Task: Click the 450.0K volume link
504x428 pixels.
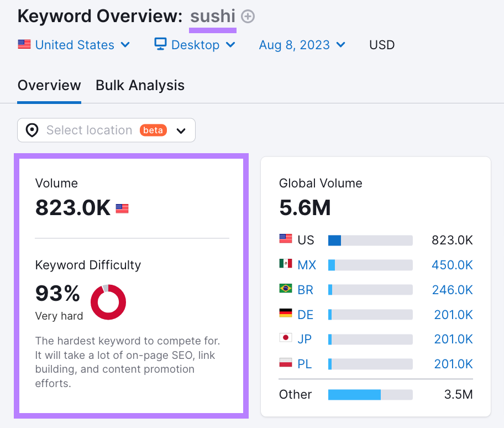Action: coord(452,265)
